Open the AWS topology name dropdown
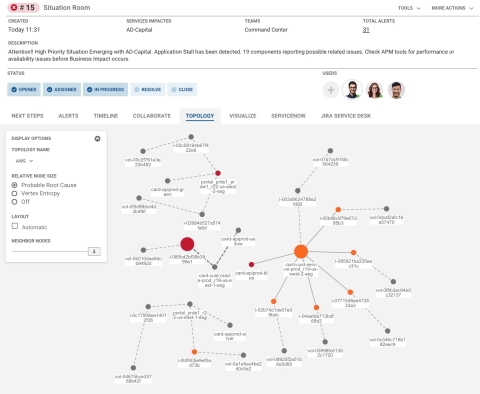The image size is (480, 394). (x=24, y=161)
